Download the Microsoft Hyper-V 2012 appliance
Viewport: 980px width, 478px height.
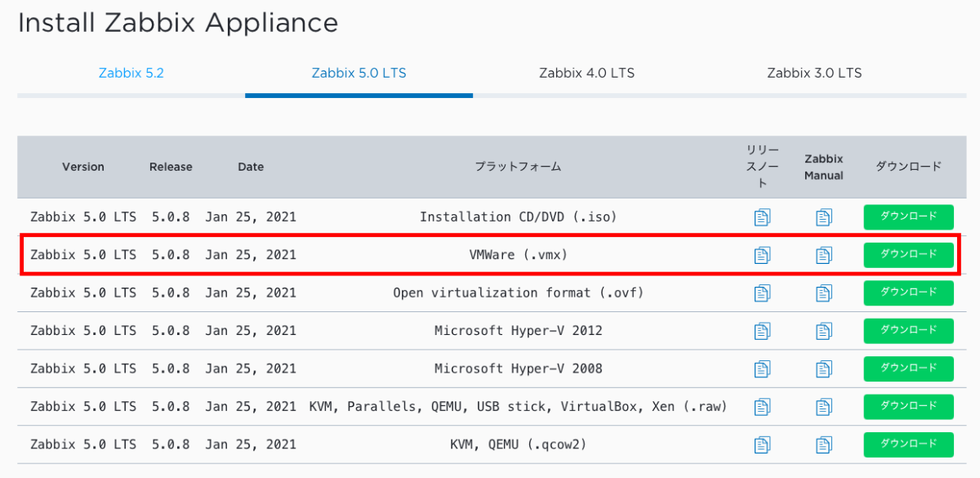tap(909, 331)
